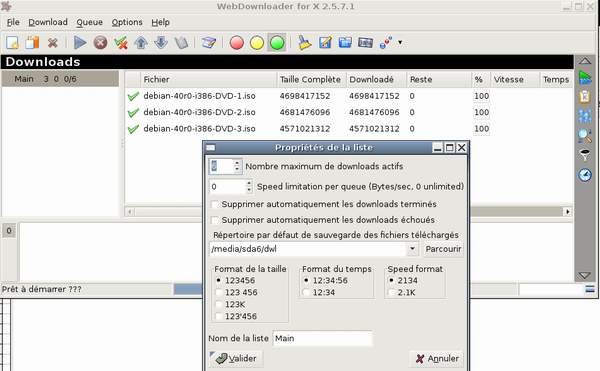Select yellow medium speed circle
This screenshot has width=600, height=371.
[257, 42]
